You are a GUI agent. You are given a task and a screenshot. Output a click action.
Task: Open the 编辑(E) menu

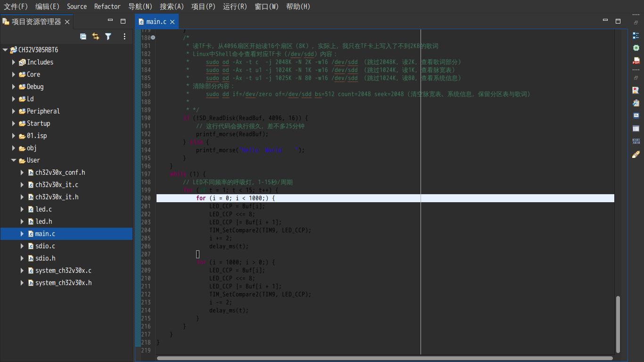(47, 7)
